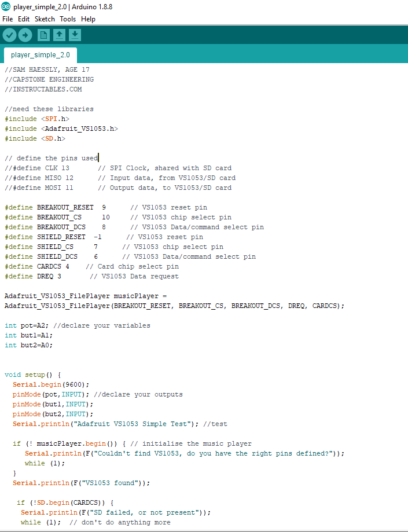Click the Upload arrow button
The width and height of the screenshot is (408, 532).
pos(25,35)
